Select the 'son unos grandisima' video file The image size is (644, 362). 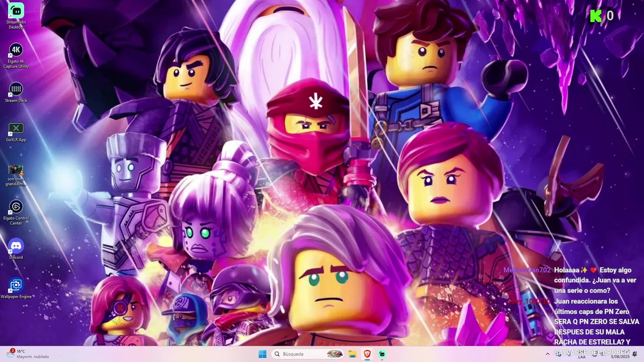16,175
